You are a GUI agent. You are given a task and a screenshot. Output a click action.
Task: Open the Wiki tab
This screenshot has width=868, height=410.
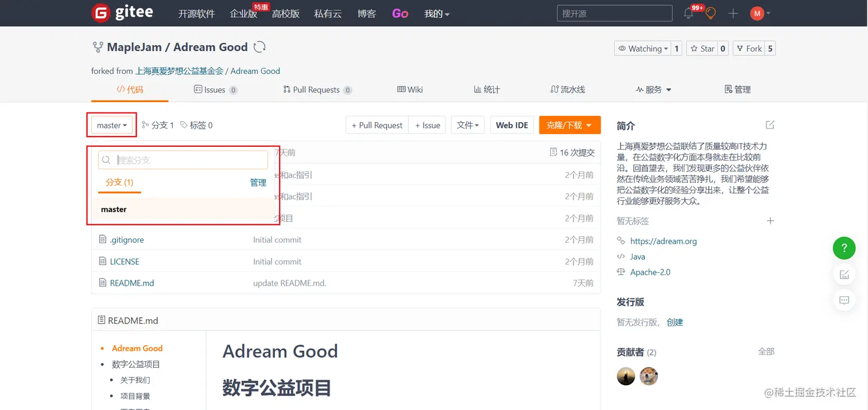(410, 89)
